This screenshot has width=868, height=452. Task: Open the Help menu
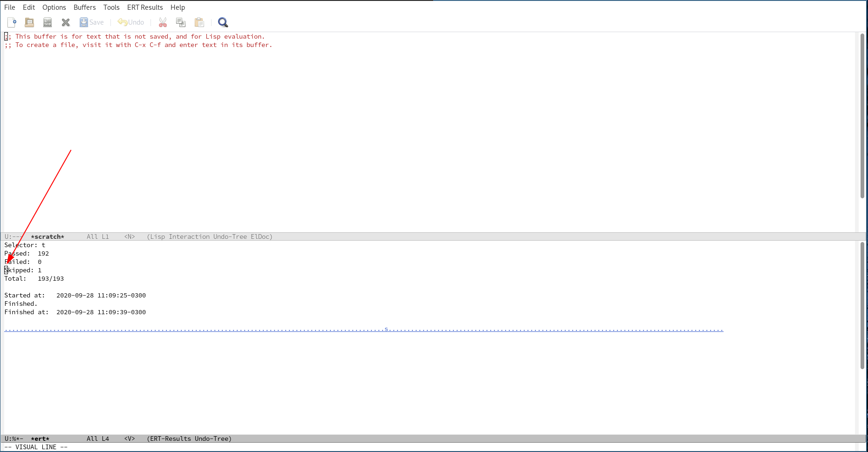click(x=178, y=7)
